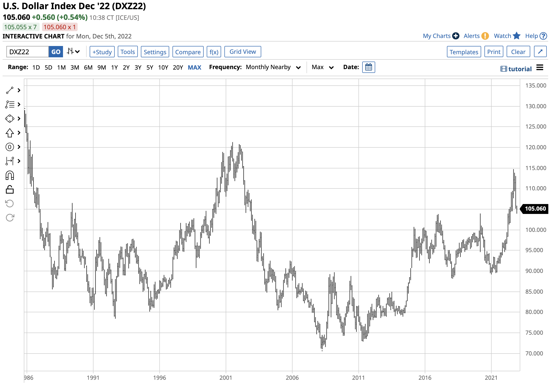The image size is (555, 392).
Task: Select the circle marker tool
Action: click(x=10, y=147)
